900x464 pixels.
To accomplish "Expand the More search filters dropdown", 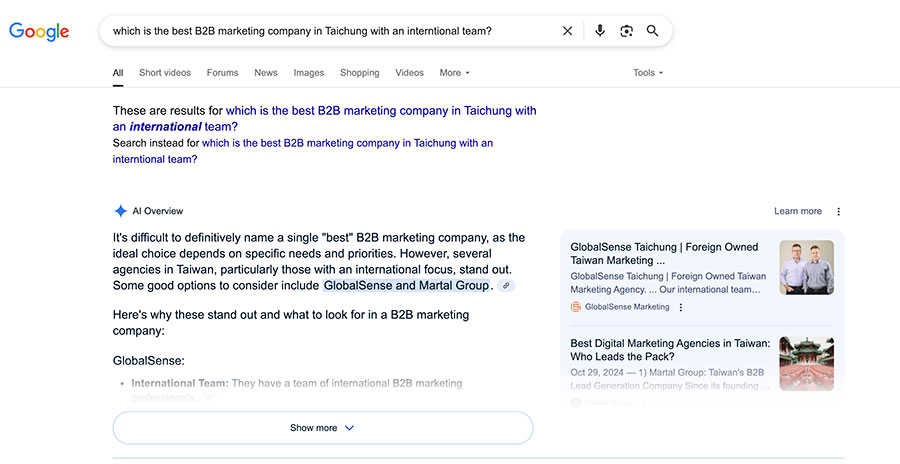I will pyautogui.click(x=454, y=73).
